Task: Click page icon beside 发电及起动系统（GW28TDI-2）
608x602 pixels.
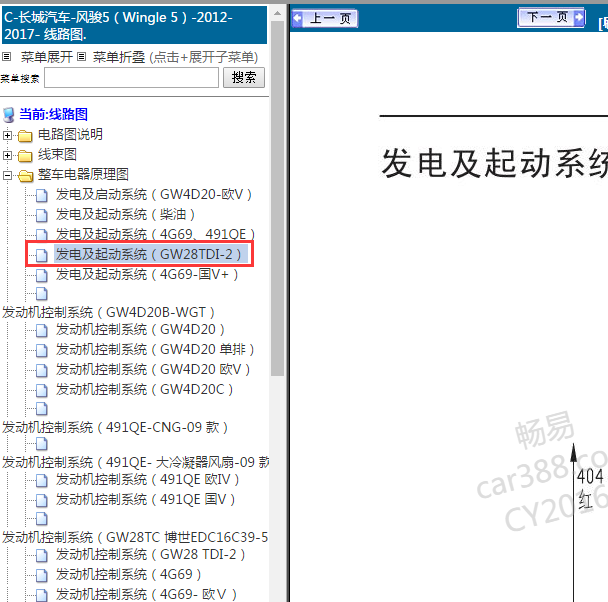Action: click(41, 255)
